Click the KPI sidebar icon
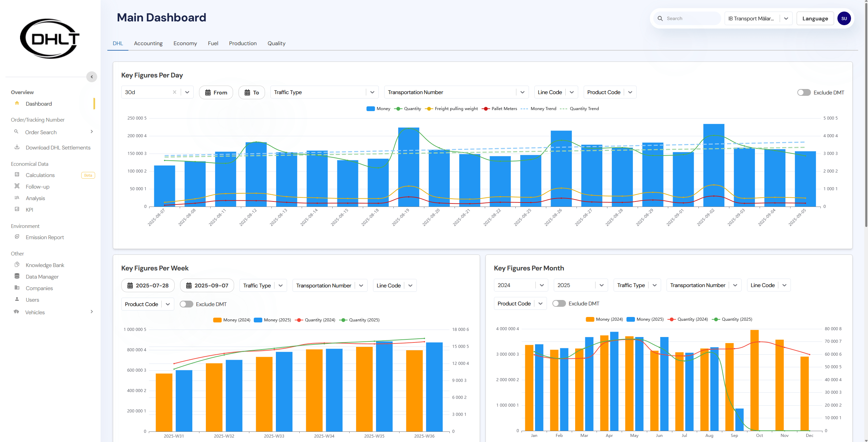 pos(17,209)
